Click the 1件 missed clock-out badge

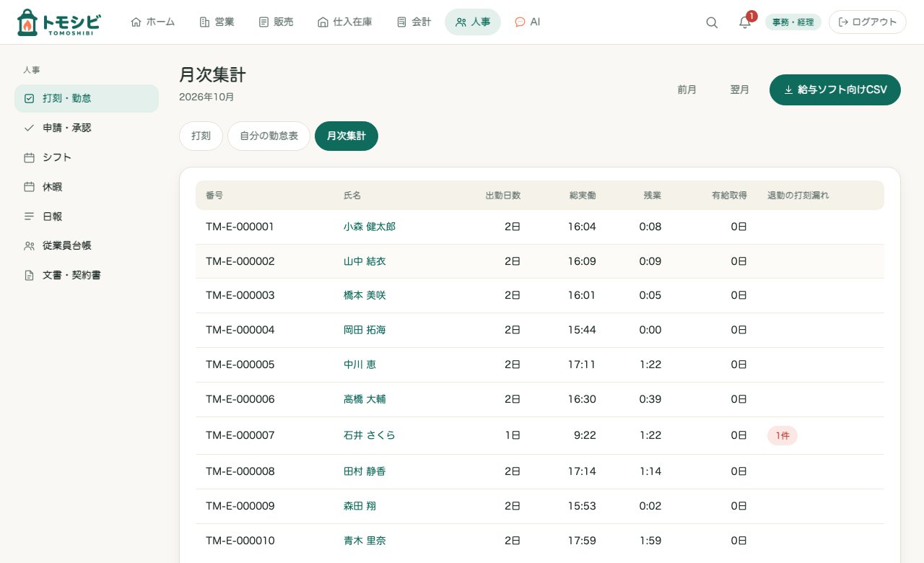[783, 435]
